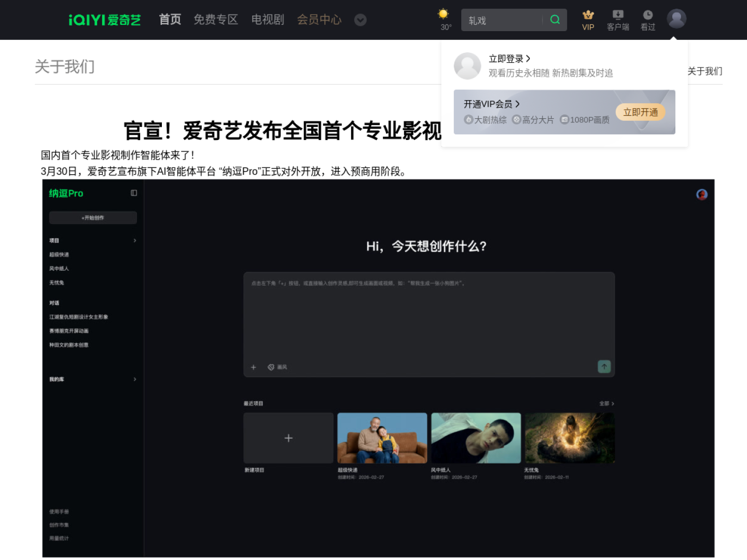
Task: Click the +开始创作 button
Action: click(x=93, y=218)
